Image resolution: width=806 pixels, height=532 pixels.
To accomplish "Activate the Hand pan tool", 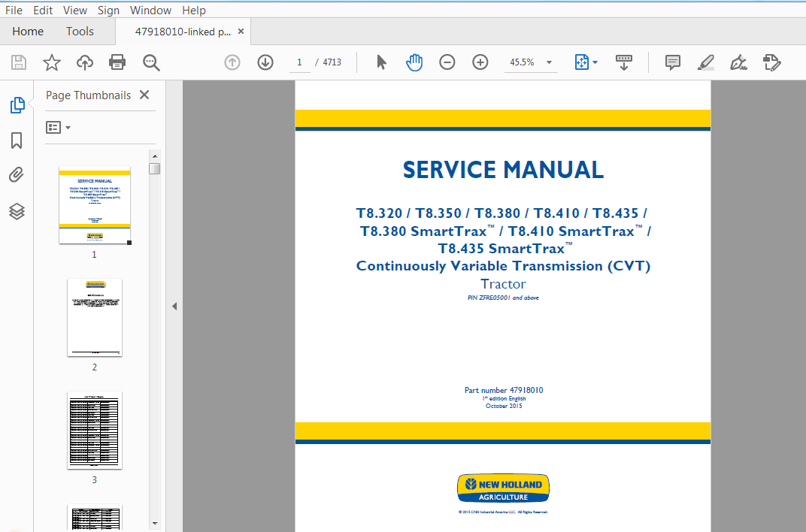I will (414, 62).
